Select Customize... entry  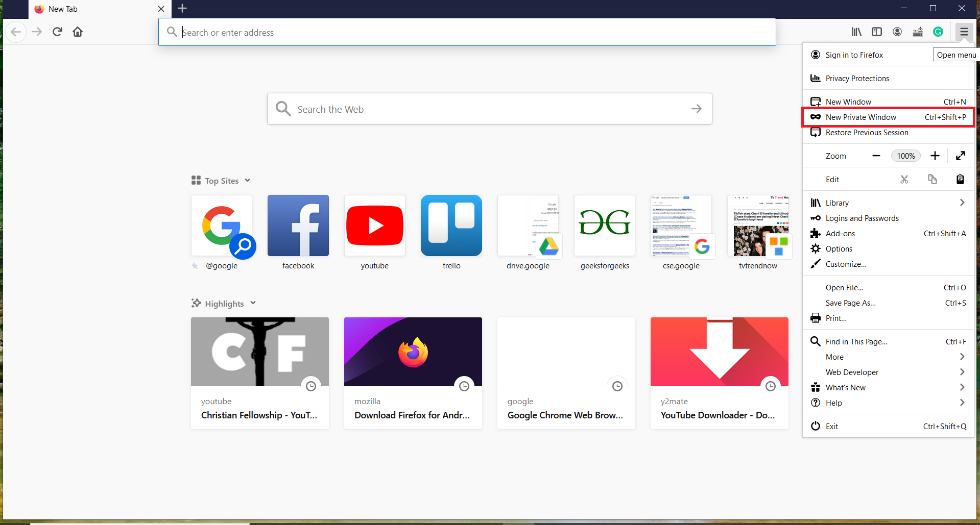point(888,264)
